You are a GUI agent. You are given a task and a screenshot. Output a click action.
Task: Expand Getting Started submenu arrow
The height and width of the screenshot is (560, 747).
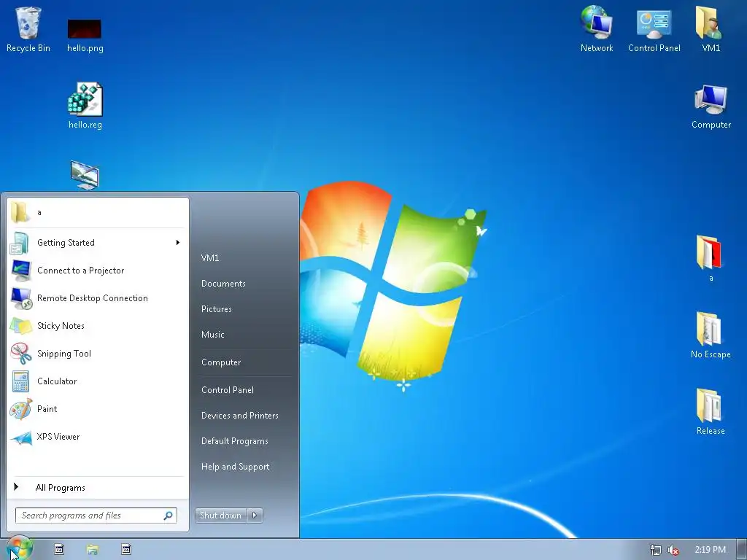[x=178, y=243]
